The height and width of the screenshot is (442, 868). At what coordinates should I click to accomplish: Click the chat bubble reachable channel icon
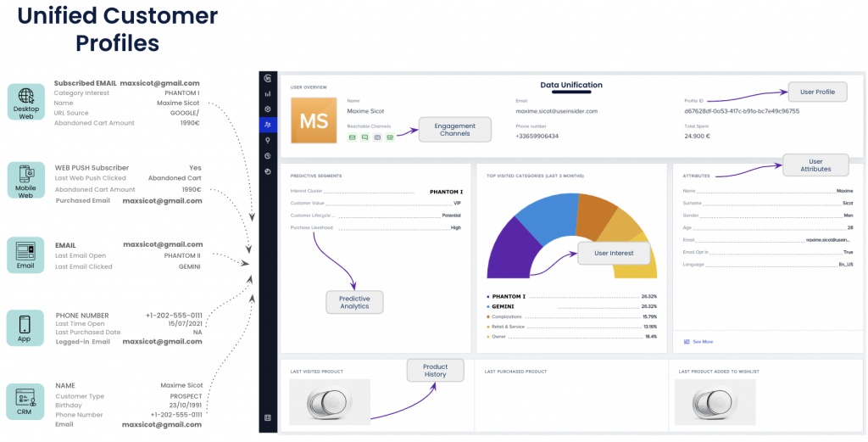pyautogui.click(x=364, y=137)
